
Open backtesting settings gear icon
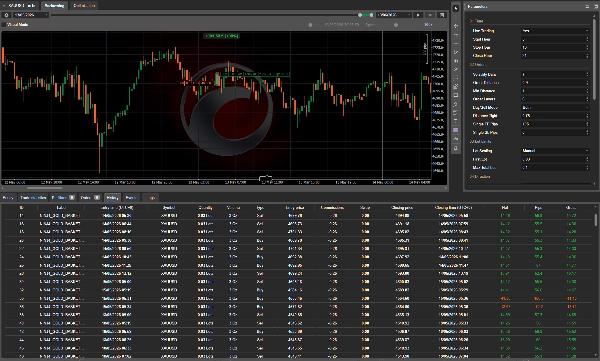click(x=6, y=15)
